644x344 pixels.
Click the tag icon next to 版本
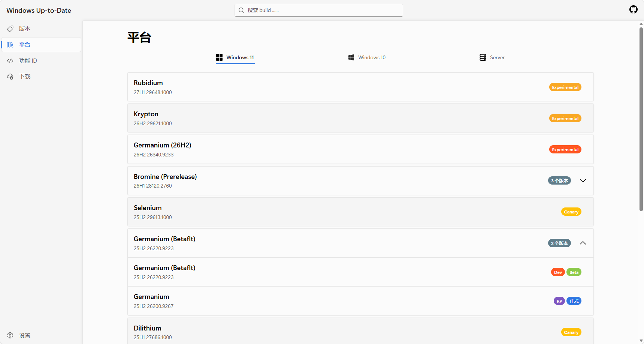[x=10, y=29]
